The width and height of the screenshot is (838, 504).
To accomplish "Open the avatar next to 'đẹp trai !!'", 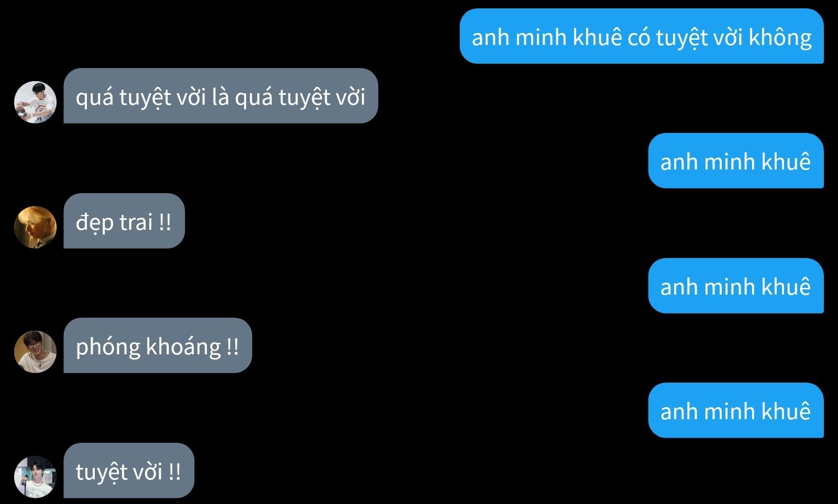I will [35, 227].
